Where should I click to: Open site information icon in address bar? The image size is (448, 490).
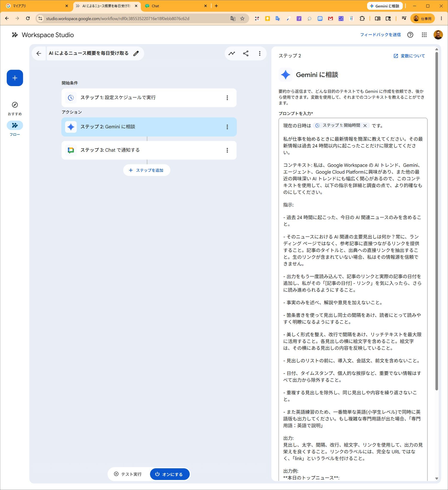[x=40, y=18]
